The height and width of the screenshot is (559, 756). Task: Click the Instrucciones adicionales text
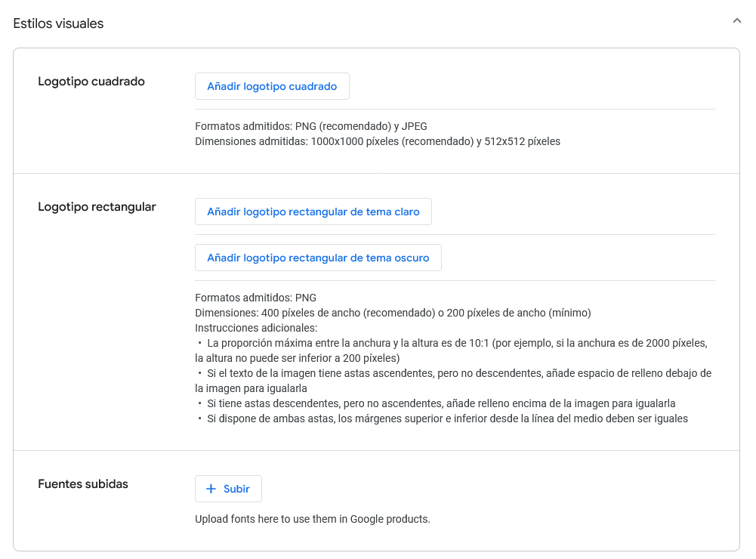pyautogui.click(x=256, y=328)
